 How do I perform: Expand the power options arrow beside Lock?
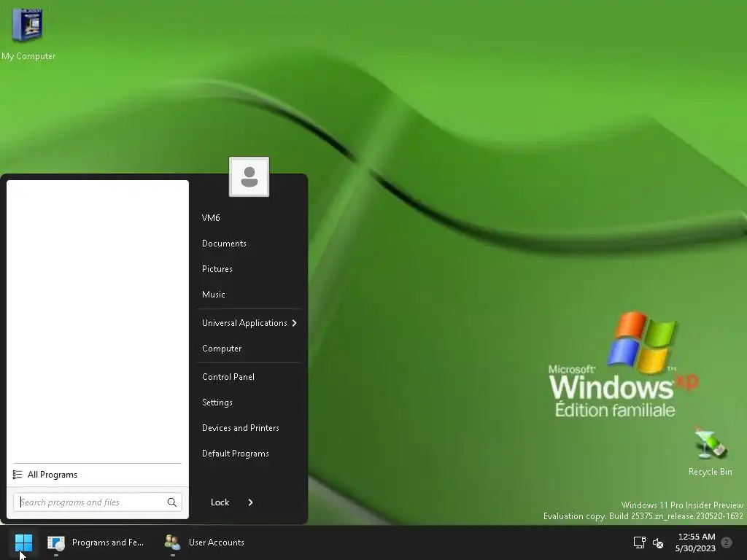tap(251, 502)
